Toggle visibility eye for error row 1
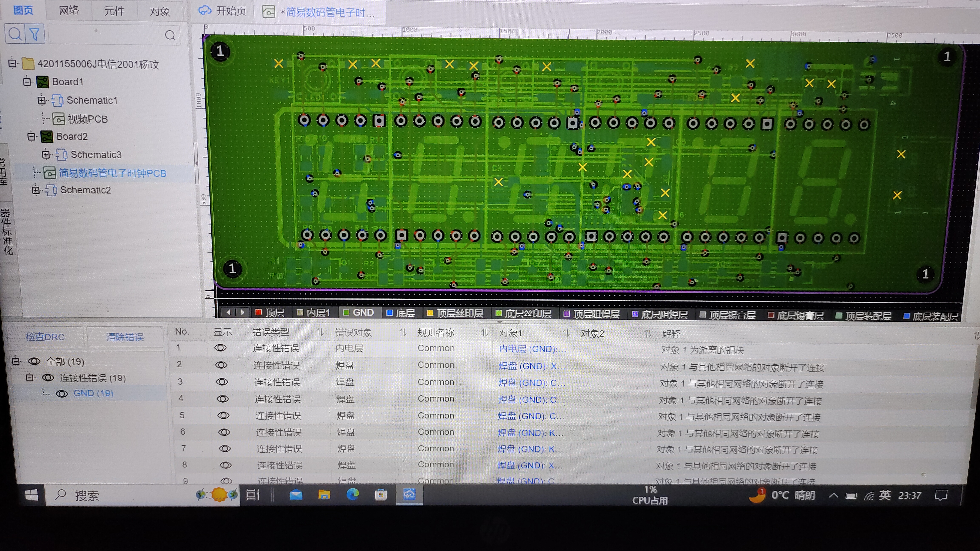The width and height of the screenshot is (980, 551). tap(220, 348)
